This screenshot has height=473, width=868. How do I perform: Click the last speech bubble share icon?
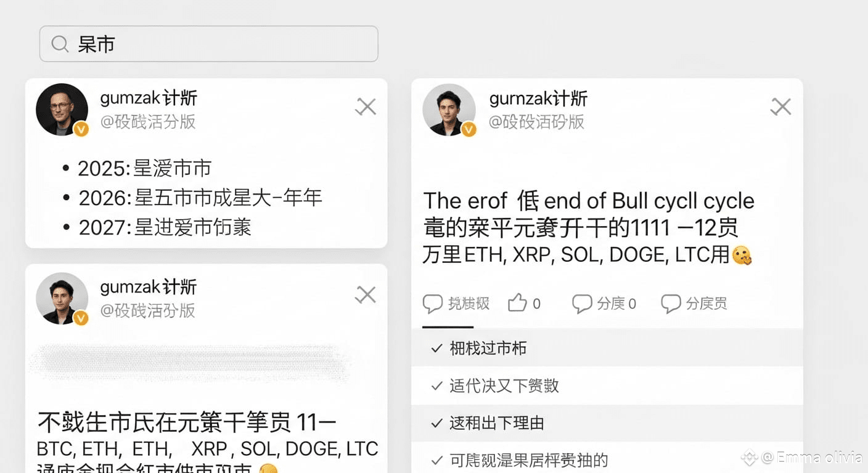671,303
